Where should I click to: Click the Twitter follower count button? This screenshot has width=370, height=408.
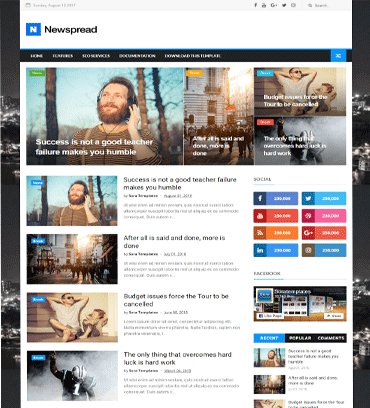(324, 198)
